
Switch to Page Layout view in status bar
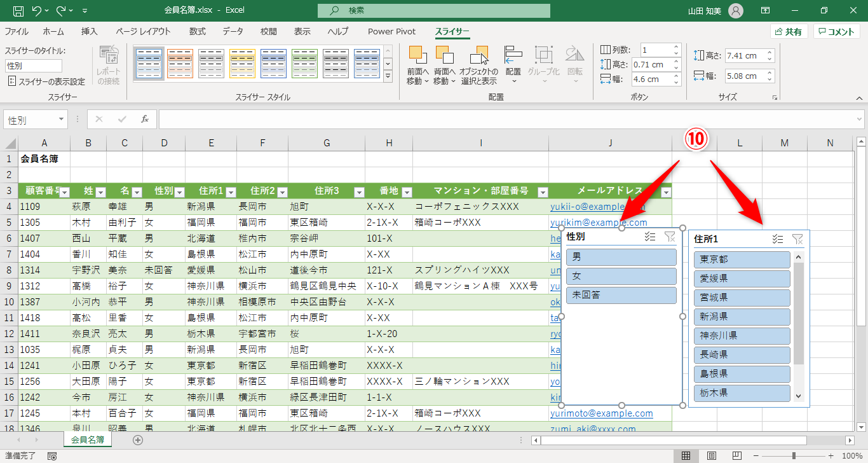tap(712, 456)
